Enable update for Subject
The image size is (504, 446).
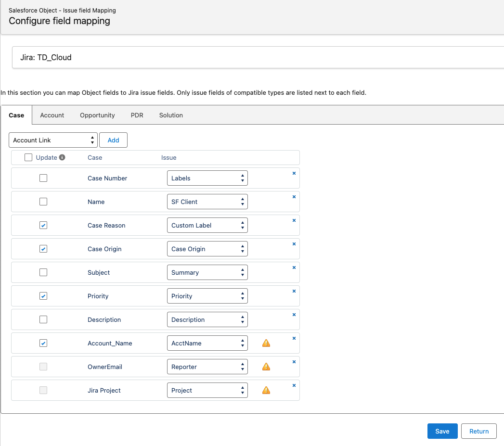[43, 272]
